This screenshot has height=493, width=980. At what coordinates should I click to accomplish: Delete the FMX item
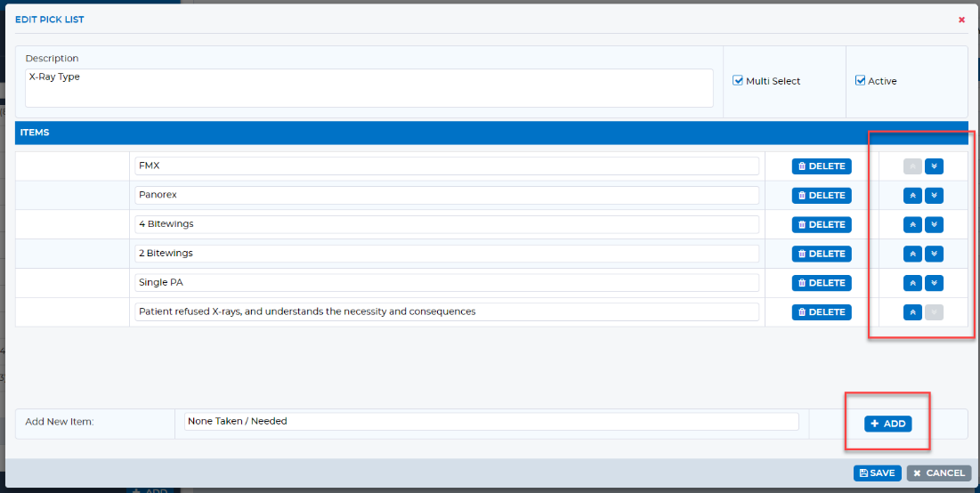822,166
